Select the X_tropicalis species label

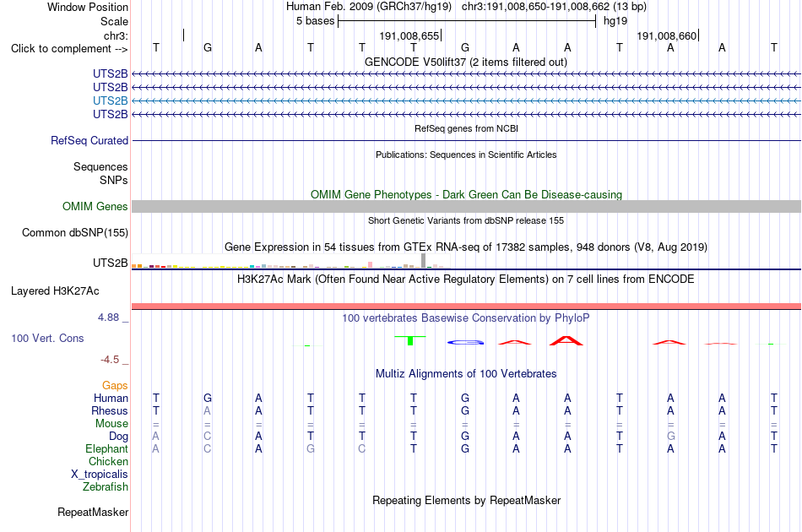[100, 475]
